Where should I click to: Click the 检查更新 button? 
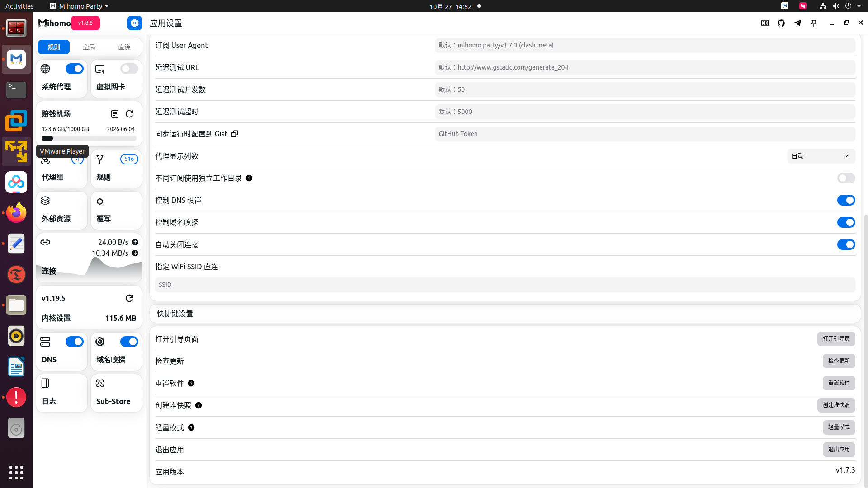[839, 361]
